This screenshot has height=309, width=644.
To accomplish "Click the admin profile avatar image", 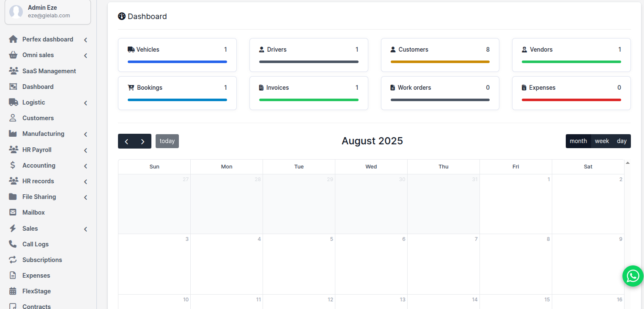I will tap(16, 12).
